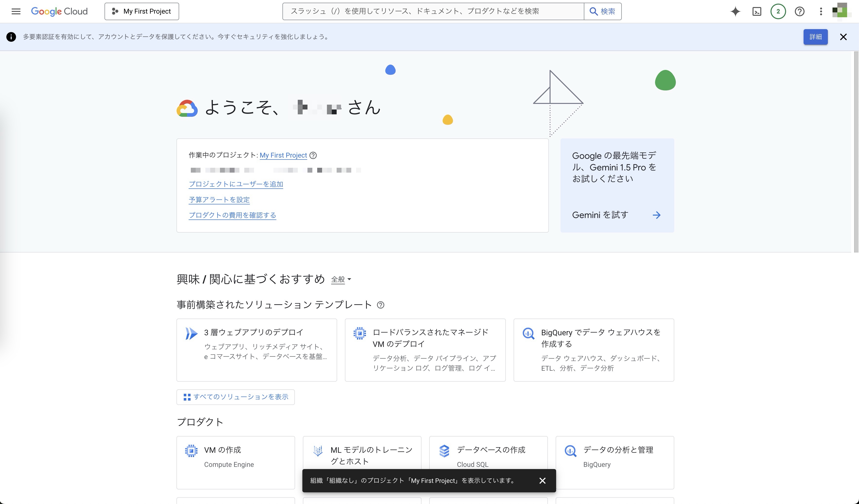
Task: Open the three-dot overflow menu
Action: (821, 11)
